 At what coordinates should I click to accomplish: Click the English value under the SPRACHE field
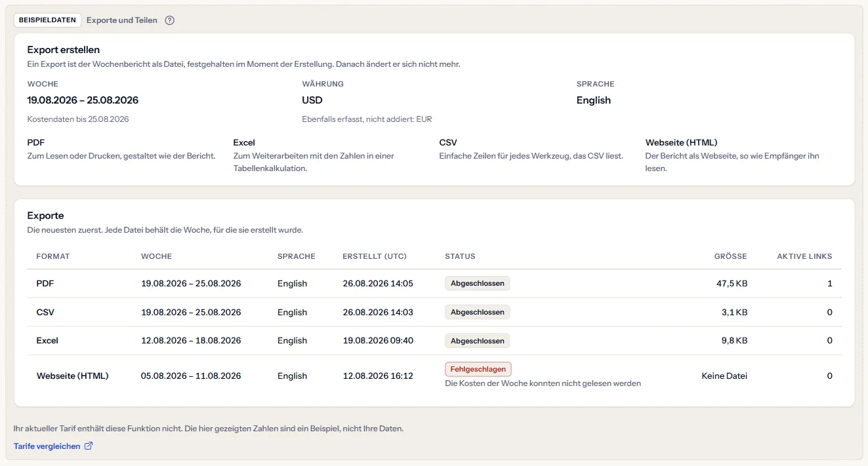coord(594,100)
